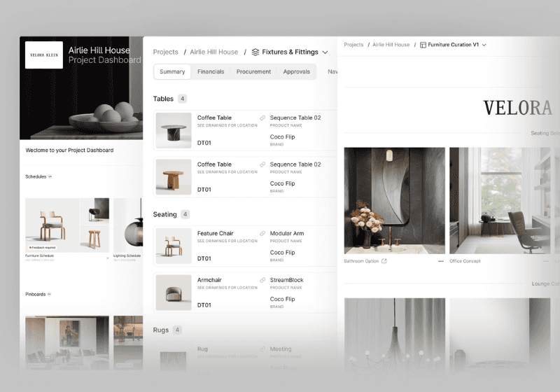Open the Procurement tab
This screenshot has width=560, height=392.
[253, 72]
